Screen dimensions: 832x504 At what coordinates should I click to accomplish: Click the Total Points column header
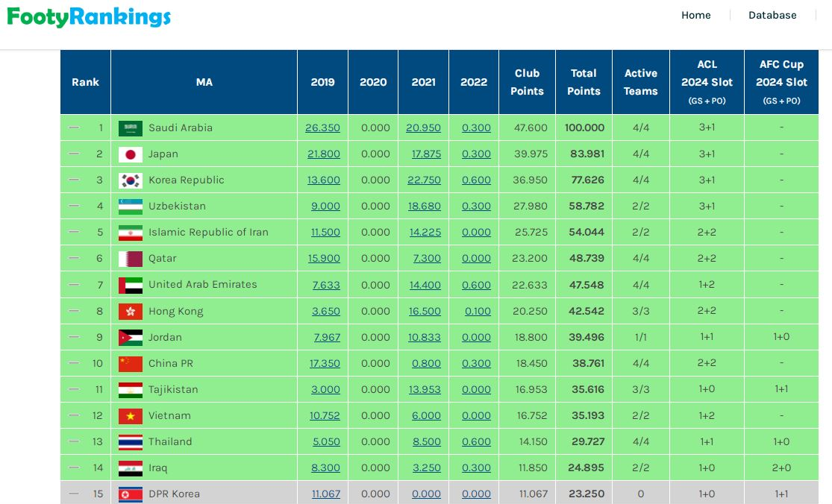584,82
